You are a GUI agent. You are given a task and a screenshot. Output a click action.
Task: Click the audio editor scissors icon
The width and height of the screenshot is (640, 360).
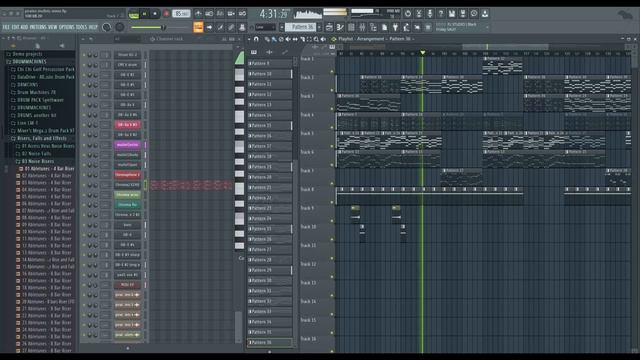tap(419, 14)
